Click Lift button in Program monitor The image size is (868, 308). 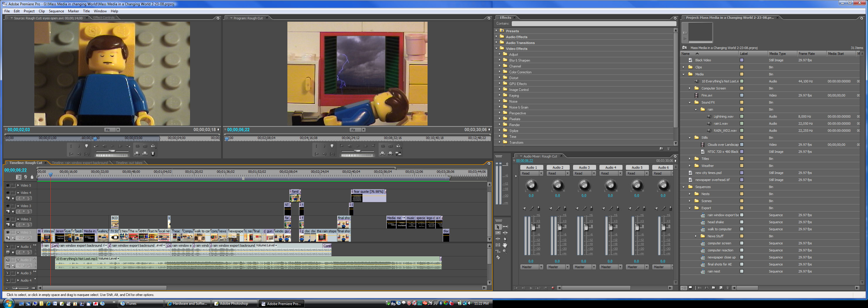point(382,154)
